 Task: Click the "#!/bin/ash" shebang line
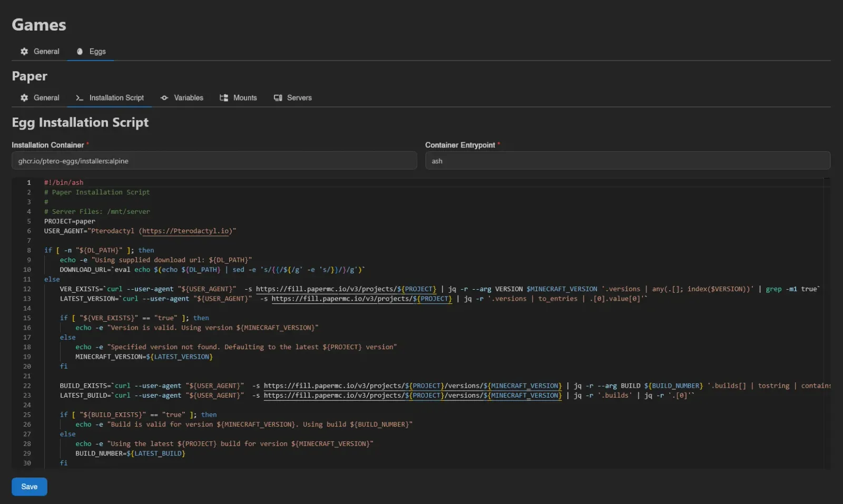pos(64,183)
